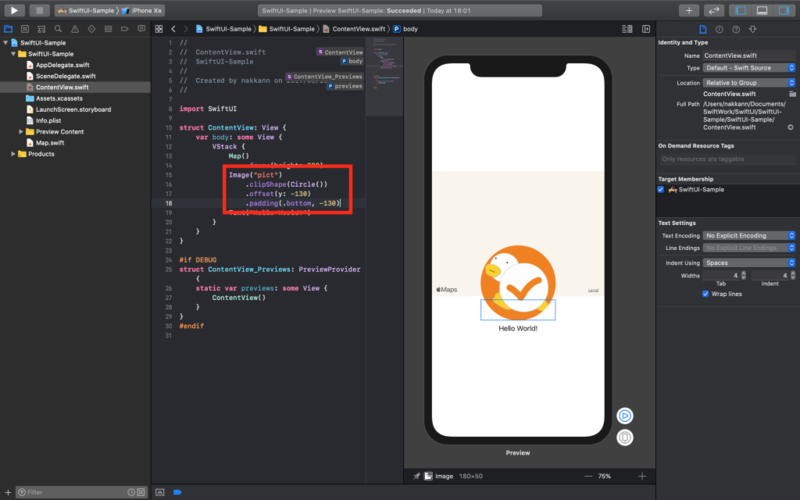Add a new file with bottom plus
This screenshot has height=500, width=800.
coord(8,492)
